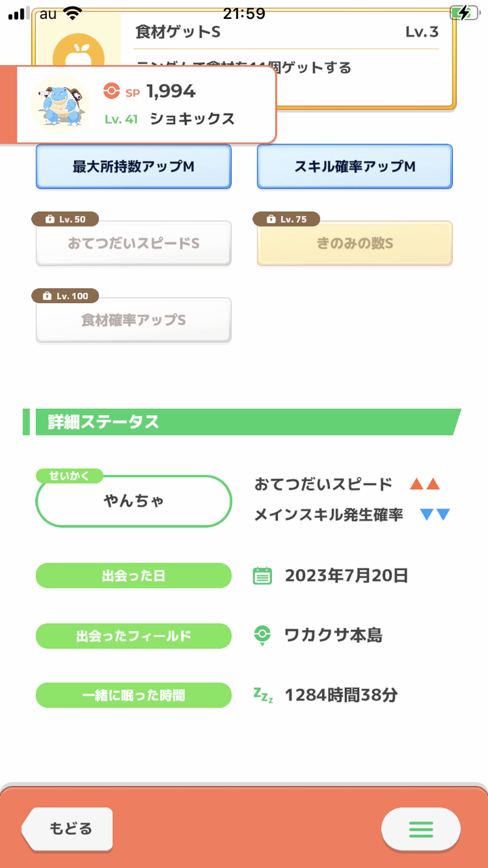The image size is (488, 868).
Task: Tap the map pin field icon
Action: tap(262, 635)
